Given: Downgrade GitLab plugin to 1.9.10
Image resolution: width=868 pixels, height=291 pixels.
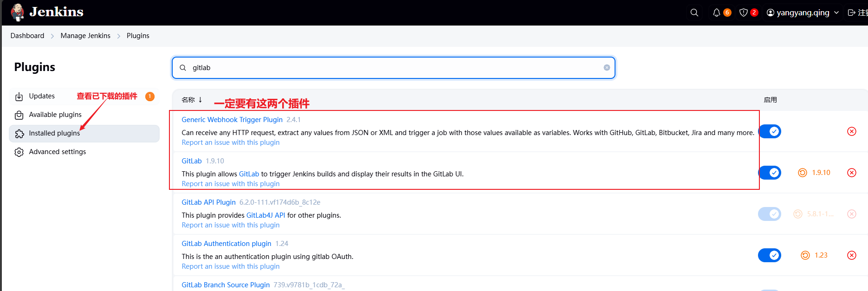Looking at the screenshot, I should [814, 173].
